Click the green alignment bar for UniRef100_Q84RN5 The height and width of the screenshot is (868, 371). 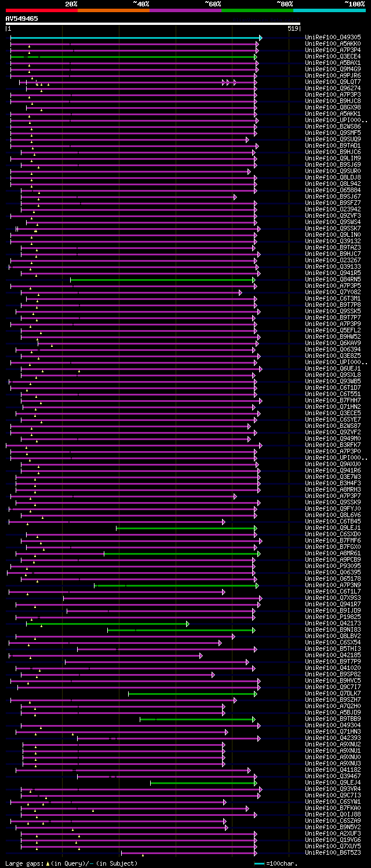[162, 280]
